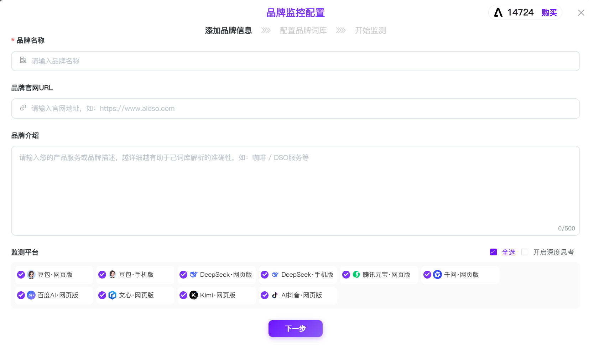This screenshot has width=589, height=364.
Task: Deselect the DeepSeek·手机版 platform checkmark
Action: [x=265, y=275]
